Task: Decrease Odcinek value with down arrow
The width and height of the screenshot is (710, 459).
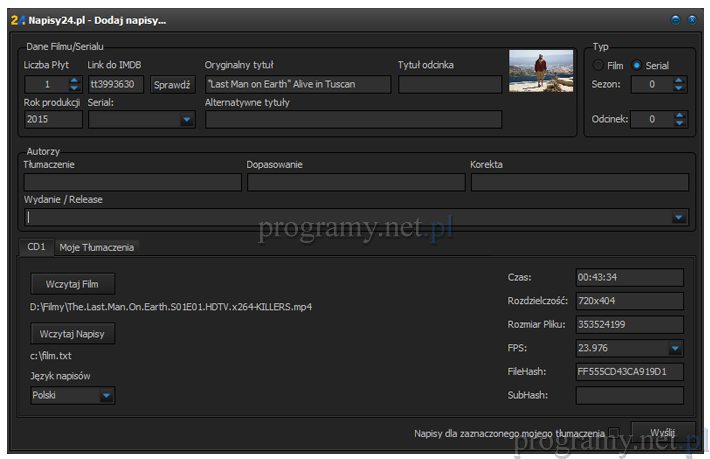Action: pyautogui.click(x=680, y=124)
